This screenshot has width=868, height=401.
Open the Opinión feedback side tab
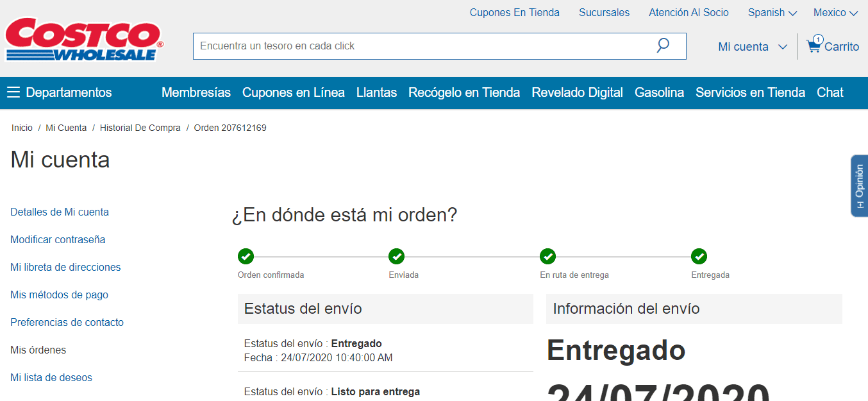859,185
